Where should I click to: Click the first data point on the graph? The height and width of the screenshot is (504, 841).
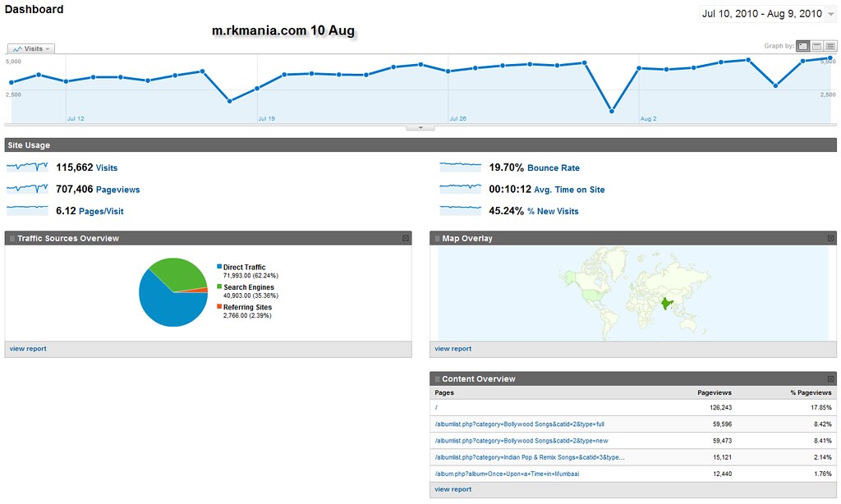[11, 82]
